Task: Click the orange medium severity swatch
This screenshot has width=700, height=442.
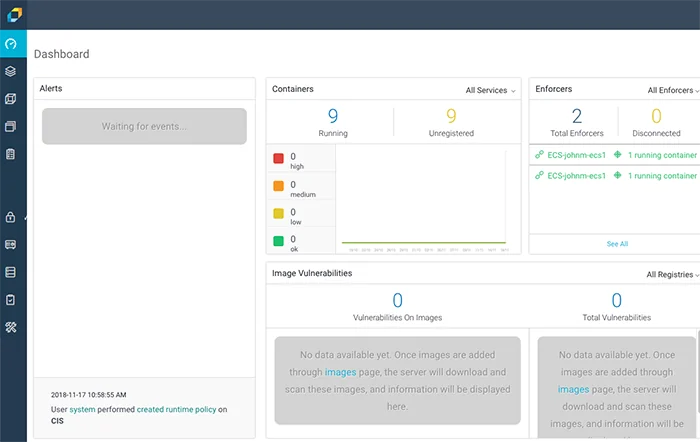Action: point(278,186)
